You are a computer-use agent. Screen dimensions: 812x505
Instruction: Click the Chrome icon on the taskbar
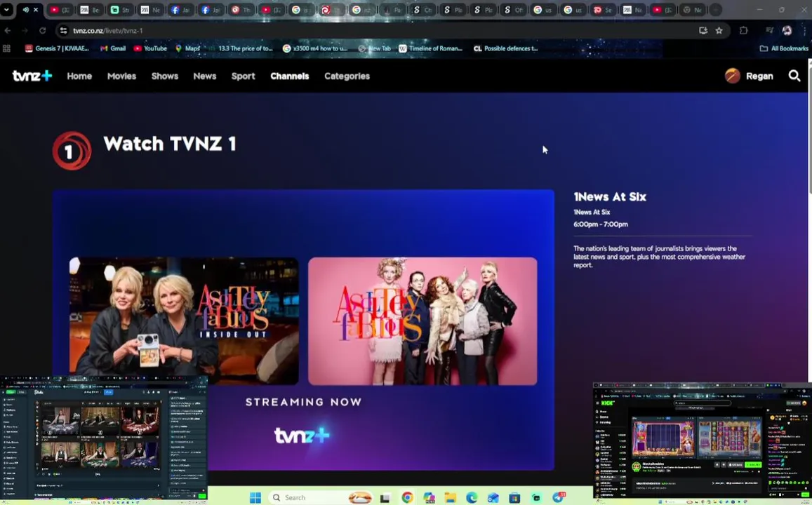(x=408, y=498)
